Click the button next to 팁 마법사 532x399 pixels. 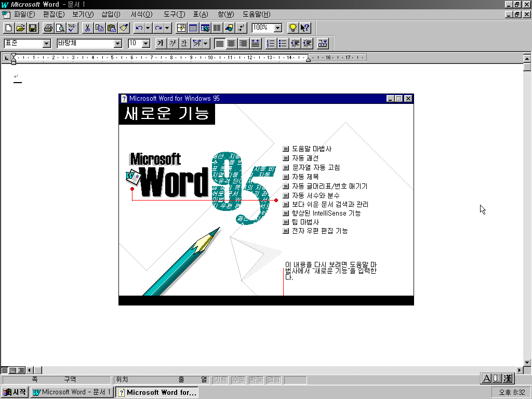tap(286, 222)
